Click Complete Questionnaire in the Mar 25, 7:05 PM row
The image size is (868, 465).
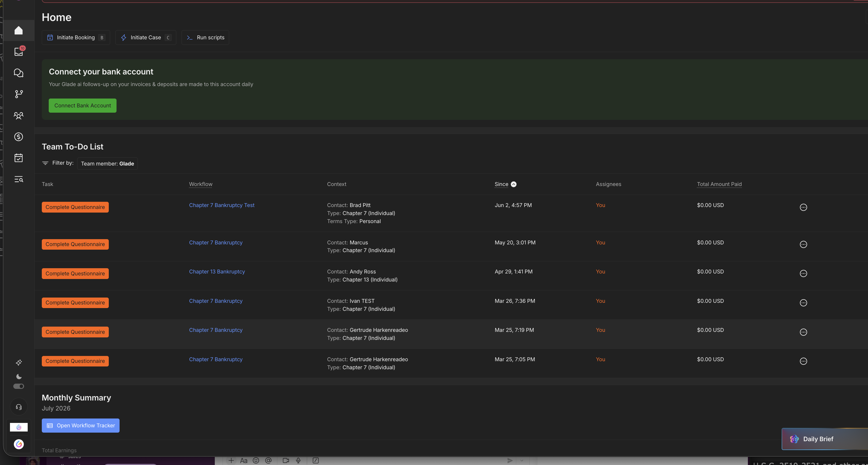point(75,361)
